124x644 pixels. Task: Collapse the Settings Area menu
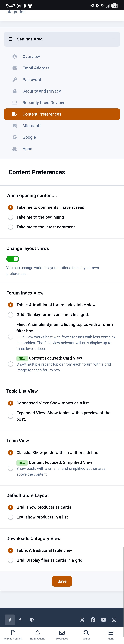[114, 39]
